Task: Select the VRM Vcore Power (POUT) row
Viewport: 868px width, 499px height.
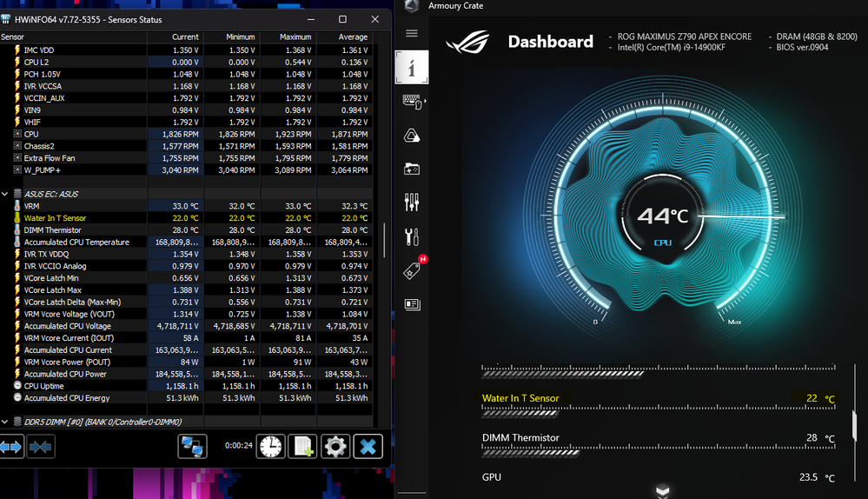Action: pyautogui.click(x=186, y=362)
